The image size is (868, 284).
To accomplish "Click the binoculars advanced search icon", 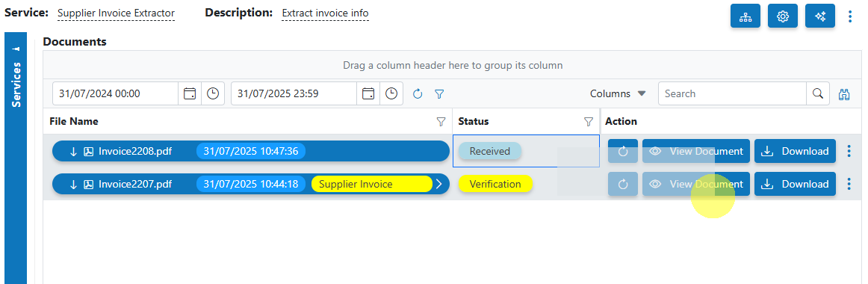I will 844,94.
